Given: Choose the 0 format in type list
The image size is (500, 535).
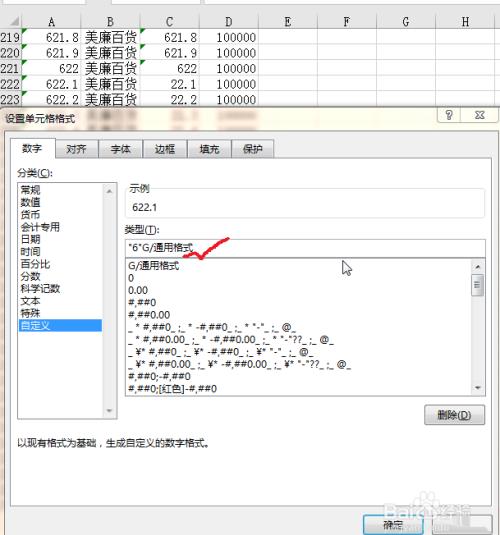Looking at the screenshot, I should [299, 278].
